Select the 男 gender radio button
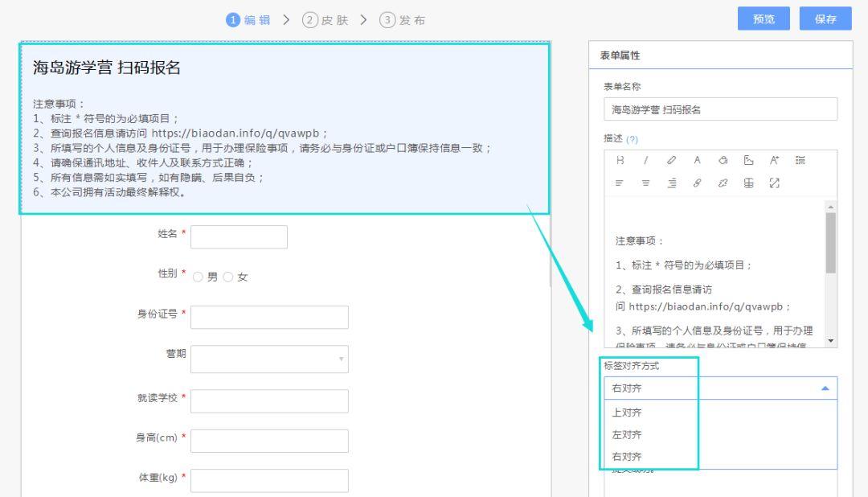This screenshot has width=868, height=497. (x=199, y=277)
